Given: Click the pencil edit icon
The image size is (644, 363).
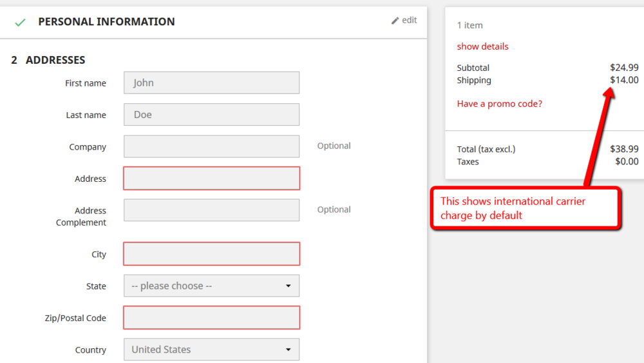Looking at the screenshot, I should coord(395,21).
